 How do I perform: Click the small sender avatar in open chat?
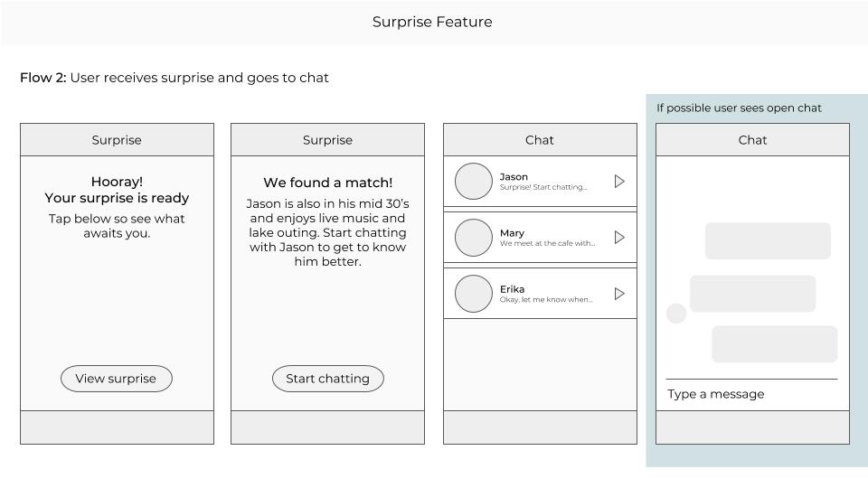(x=676, y=314)
